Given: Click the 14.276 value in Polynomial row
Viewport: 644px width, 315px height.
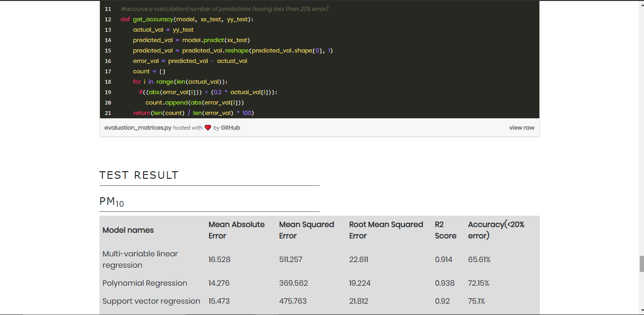Looking at the screenshot, I should point(219,283).
